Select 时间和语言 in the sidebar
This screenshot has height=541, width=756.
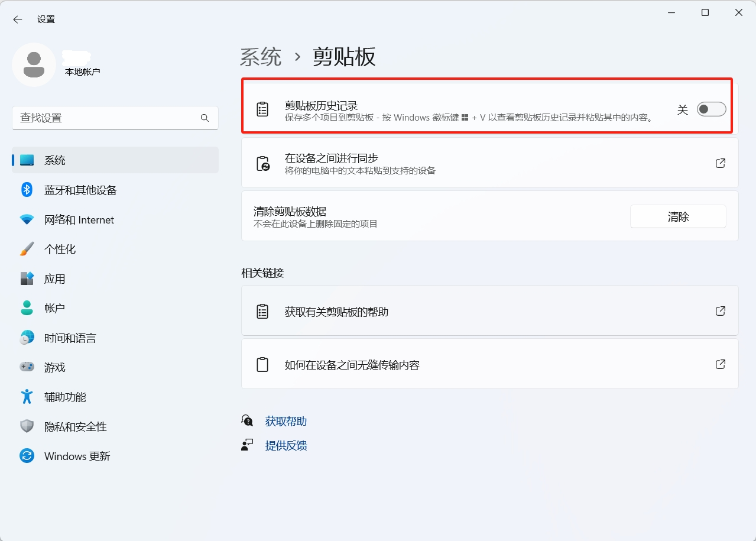click(70, 338)
